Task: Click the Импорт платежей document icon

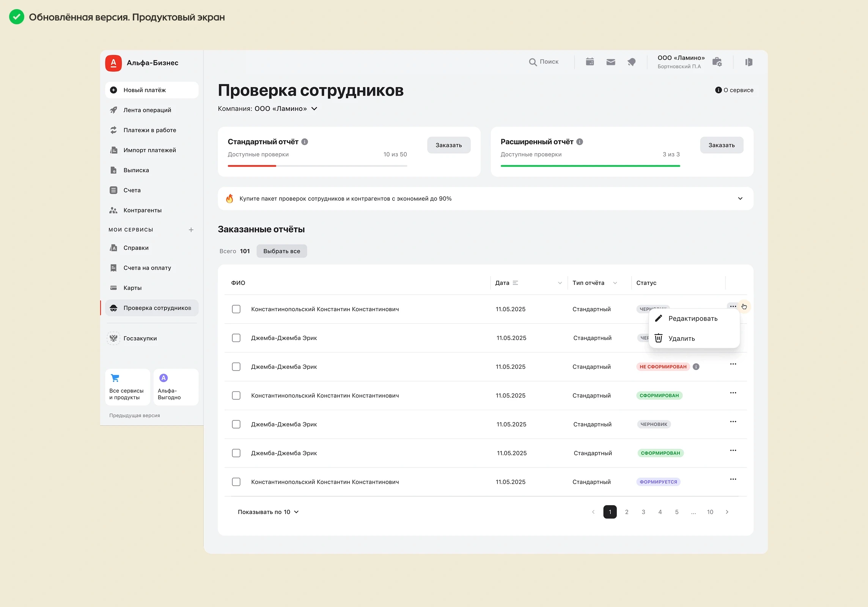Action: click(x=113, y=150)
